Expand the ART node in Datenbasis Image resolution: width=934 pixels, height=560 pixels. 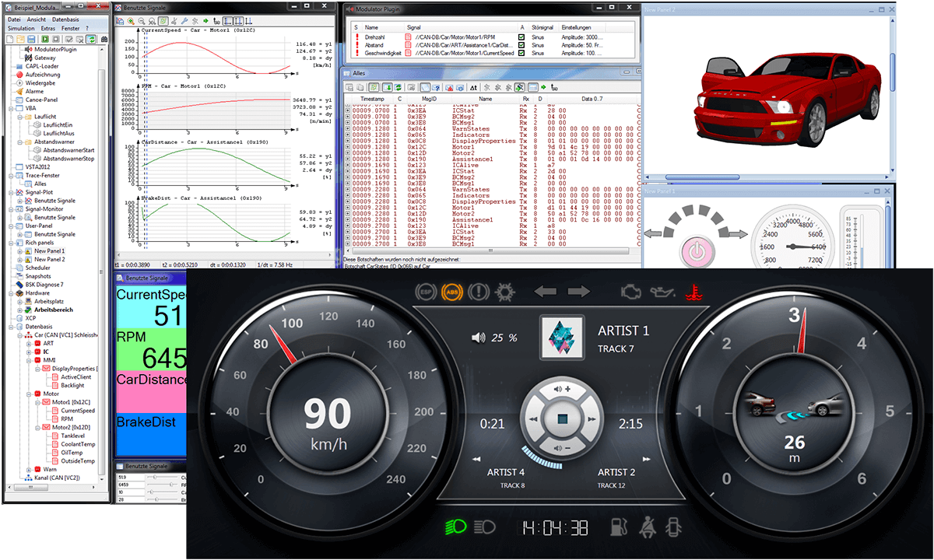(27, 343)
